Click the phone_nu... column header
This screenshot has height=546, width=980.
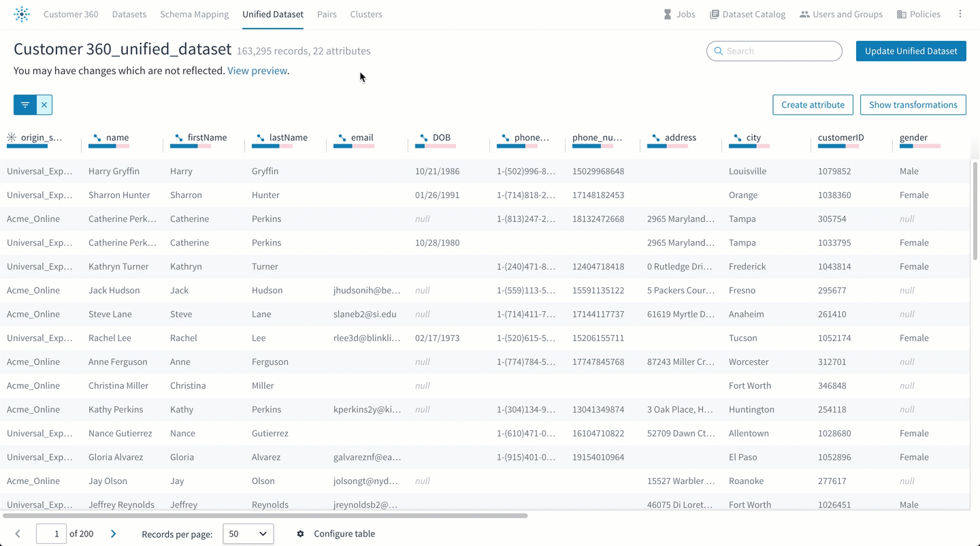pyautogui.click(x=598, y=138)
